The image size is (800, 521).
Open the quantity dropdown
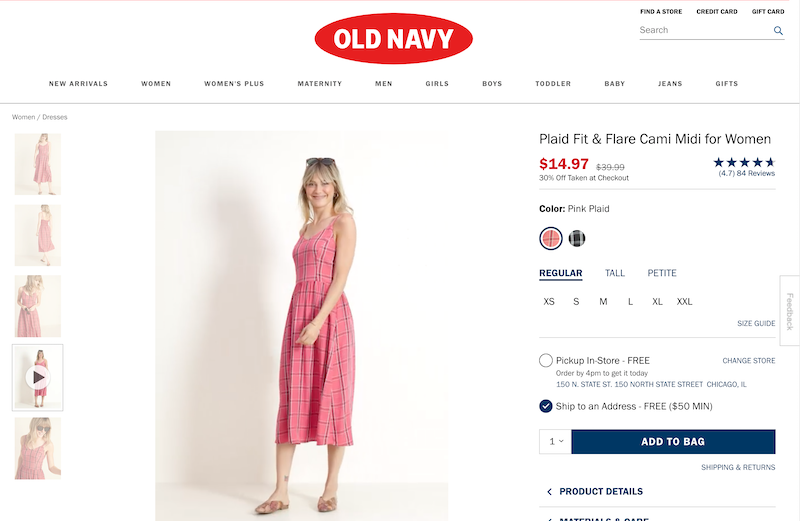click(554, 441)
